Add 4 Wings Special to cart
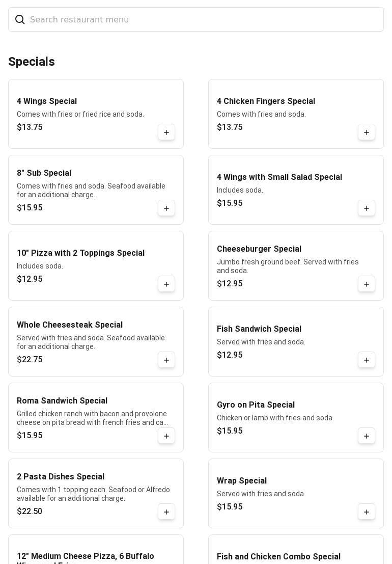 click(x=166, y=132)
